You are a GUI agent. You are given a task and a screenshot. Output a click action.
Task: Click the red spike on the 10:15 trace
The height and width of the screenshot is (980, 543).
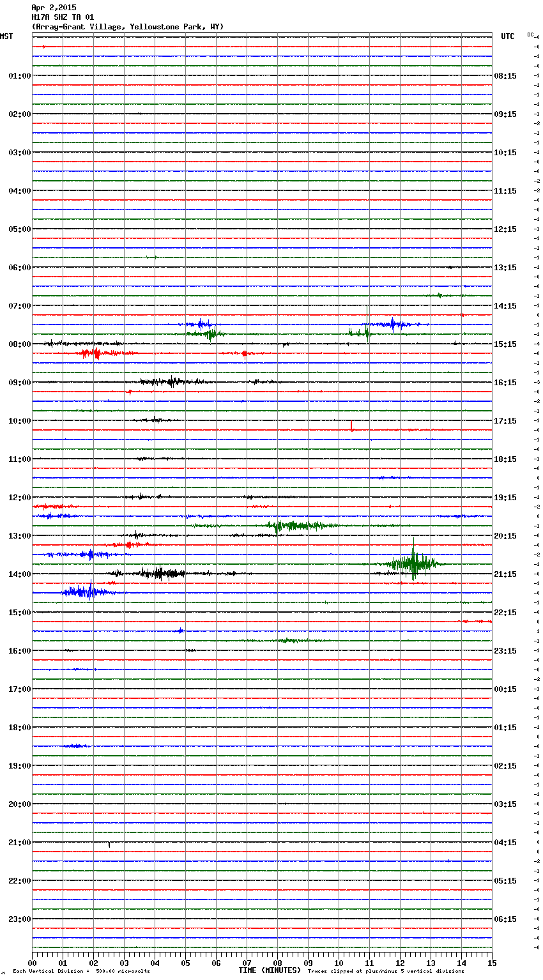point(351,426)
